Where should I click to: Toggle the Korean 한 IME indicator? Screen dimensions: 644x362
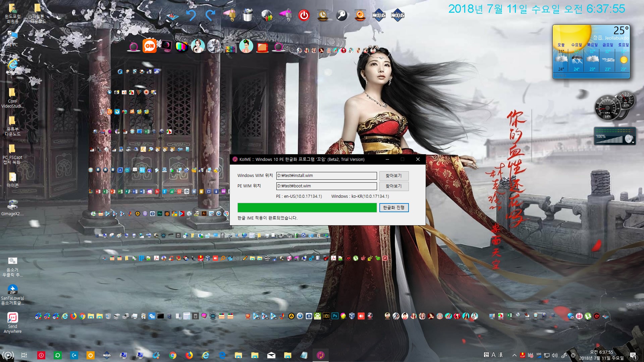486,355
